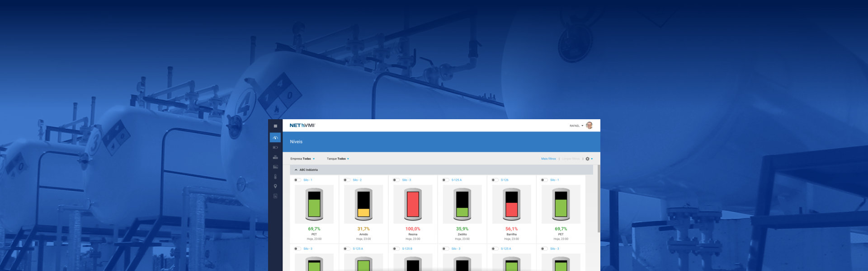
Task: Toggle the switch next to S-126
Action: click(x=495, y=180)
